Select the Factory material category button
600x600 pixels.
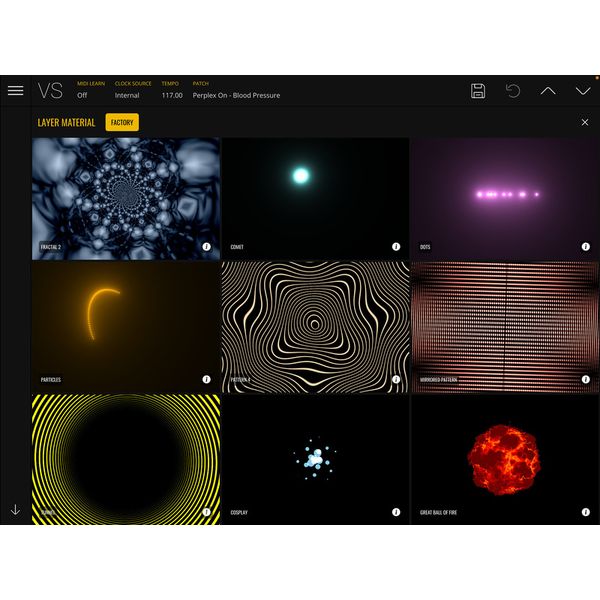122,122
